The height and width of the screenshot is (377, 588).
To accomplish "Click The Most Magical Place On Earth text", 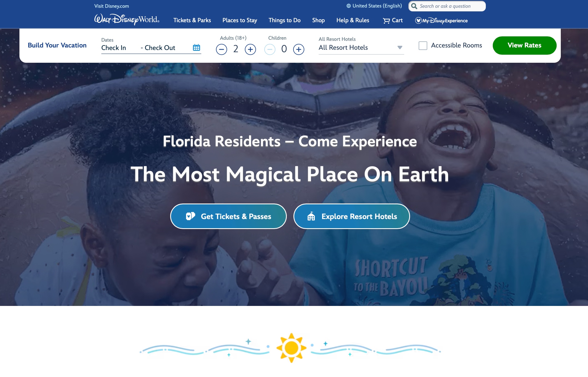I will tap(290, 174).
